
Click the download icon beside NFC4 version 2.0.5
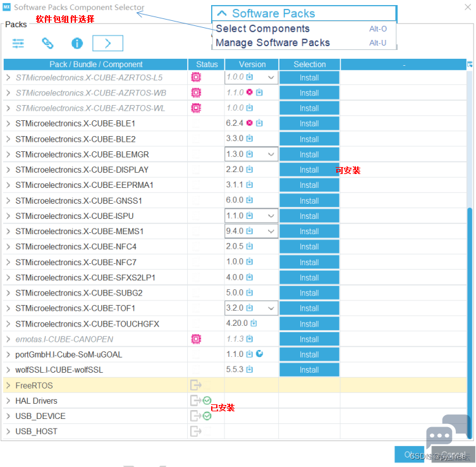[250, 246]
